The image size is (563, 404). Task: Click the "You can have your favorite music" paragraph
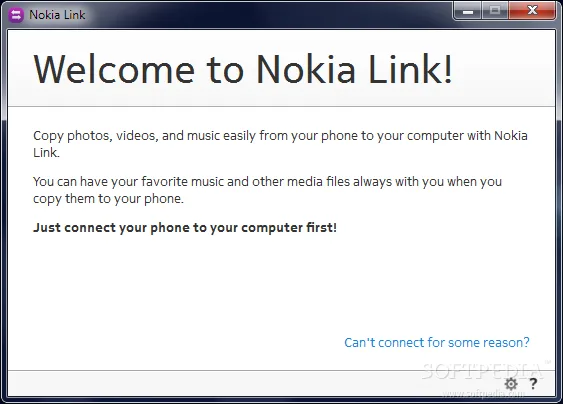click(267, 190)
